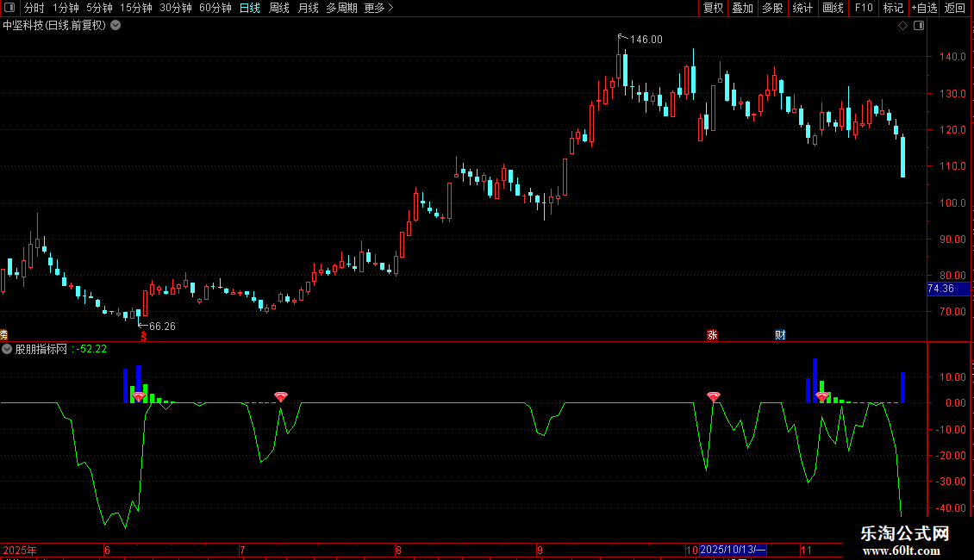Click month 6 on the timeline

point(108,550)
